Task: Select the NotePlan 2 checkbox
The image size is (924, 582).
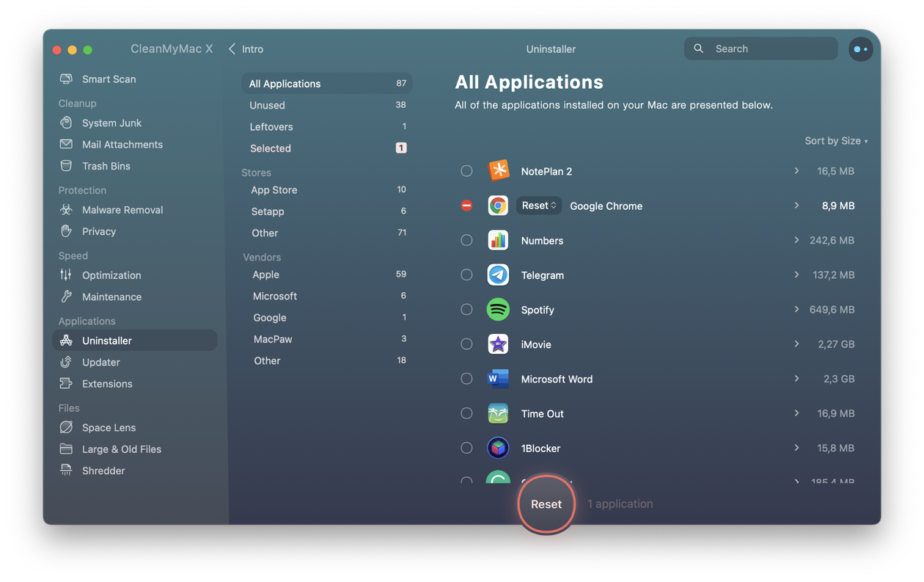Action: (466, 171)
